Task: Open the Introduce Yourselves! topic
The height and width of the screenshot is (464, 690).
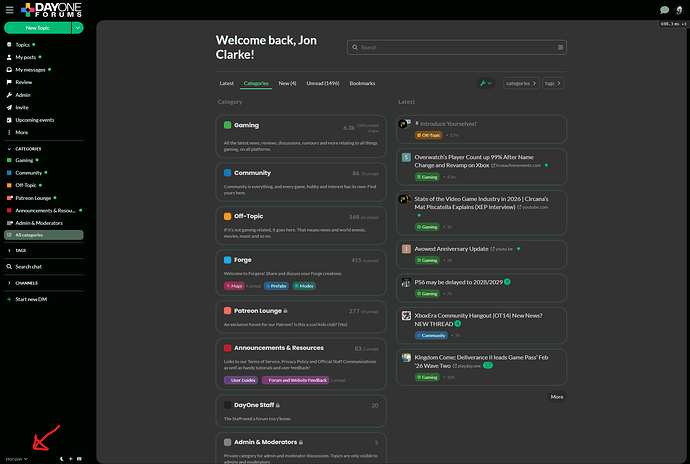Action: [x=448, y=124]
